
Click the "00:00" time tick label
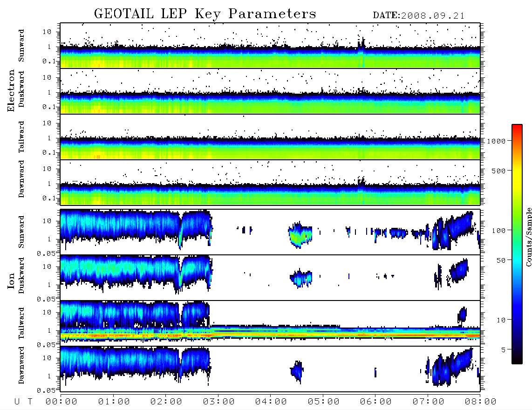(61, 402)
